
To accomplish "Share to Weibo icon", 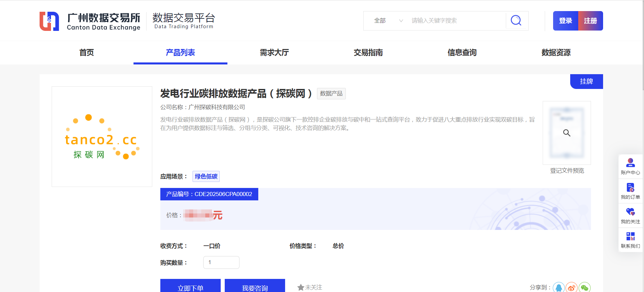I will [572, 288].
